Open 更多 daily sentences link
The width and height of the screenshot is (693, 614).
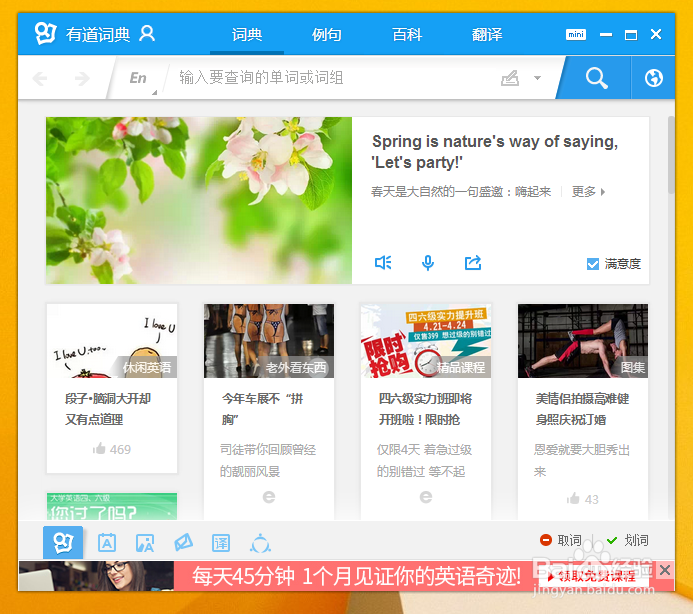coord(588,192)
